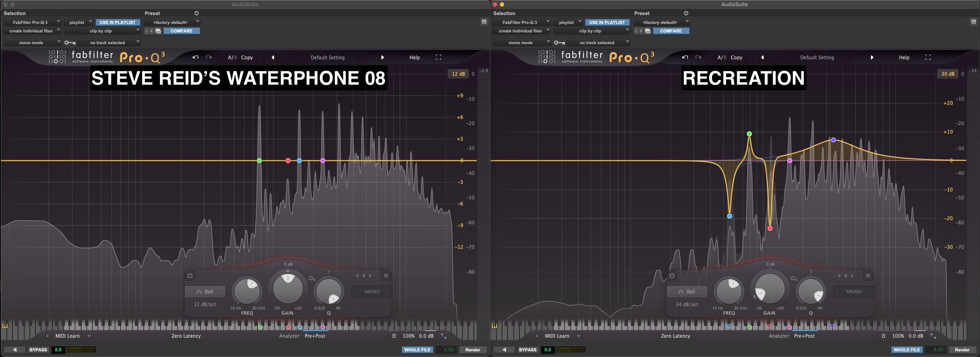
Task: Click output options icon beside 100% in Waterphone window
Action: coord(394,336)
